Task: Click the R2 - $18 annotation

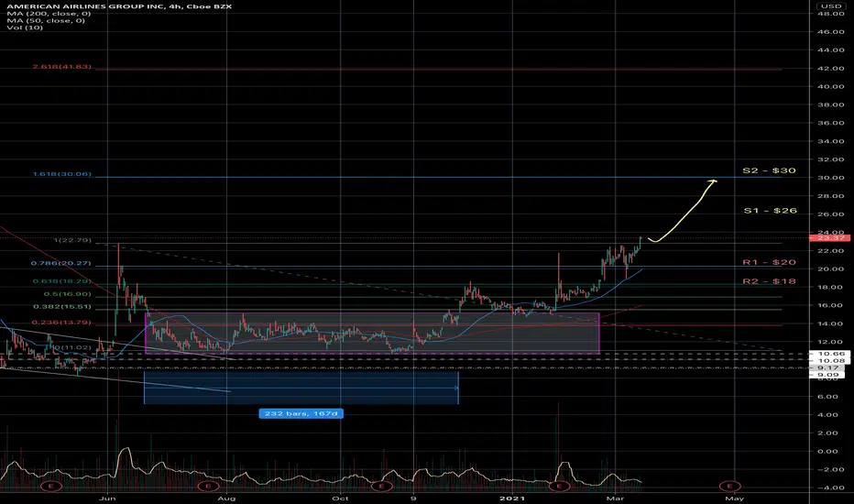Action: 769,281
